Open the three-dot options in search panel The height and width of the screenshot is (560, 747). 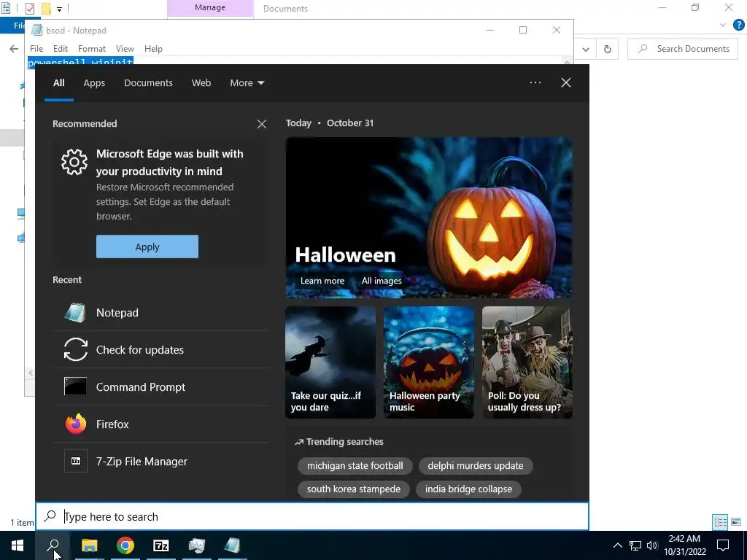535,83
